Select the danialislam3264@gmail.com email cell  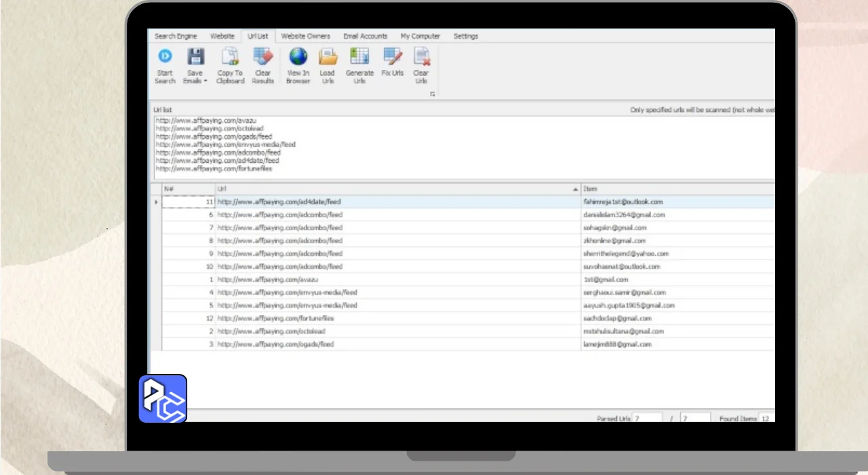678,215
